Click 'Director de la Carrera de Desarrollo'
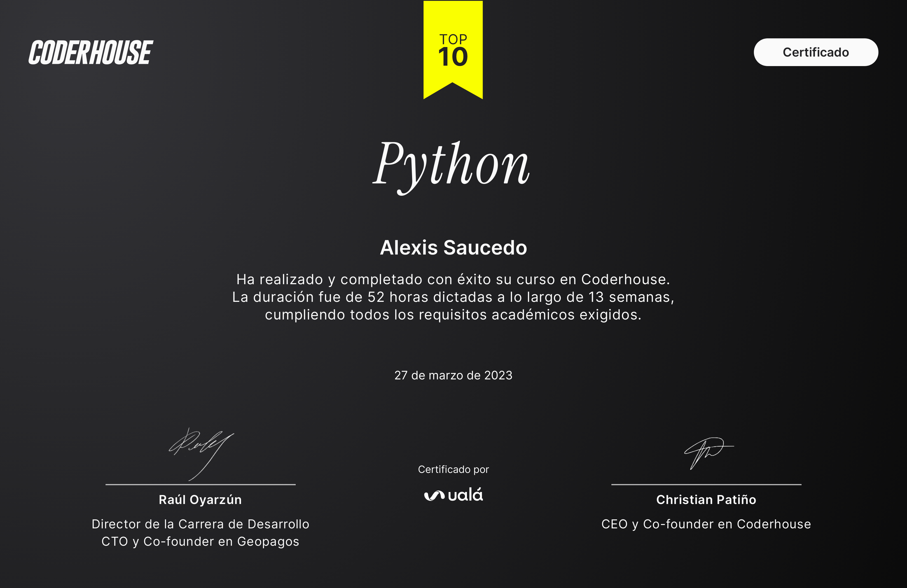907x588 pixels. (200, 524)
